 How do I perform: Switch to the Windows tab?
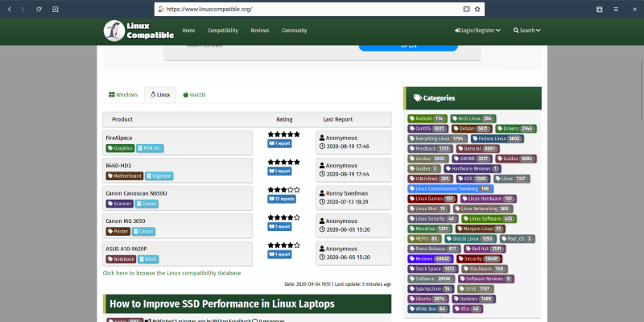coord(122,95)
